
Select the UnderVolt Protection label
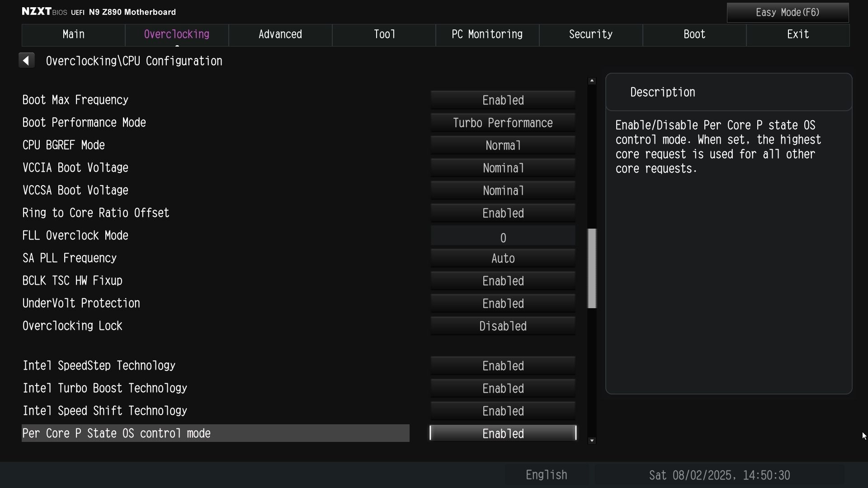[81, 303]
